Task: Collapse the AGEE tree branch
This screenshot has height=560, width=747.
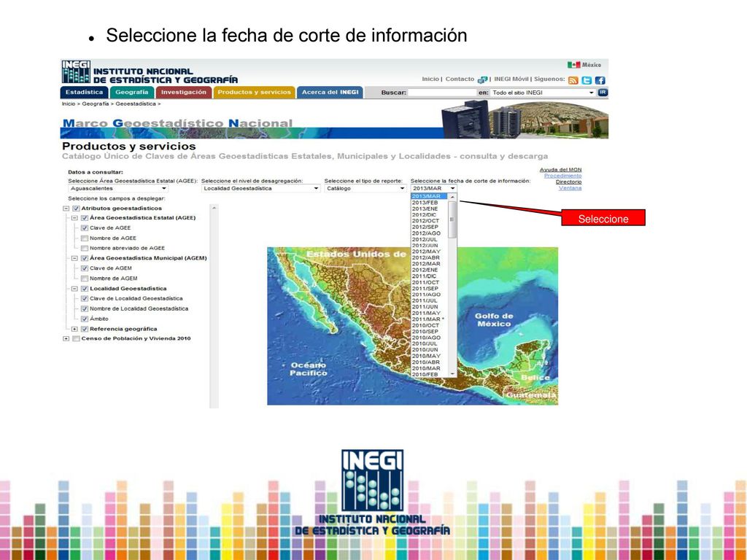Action: pyautogui.click(x=74, y=217)
